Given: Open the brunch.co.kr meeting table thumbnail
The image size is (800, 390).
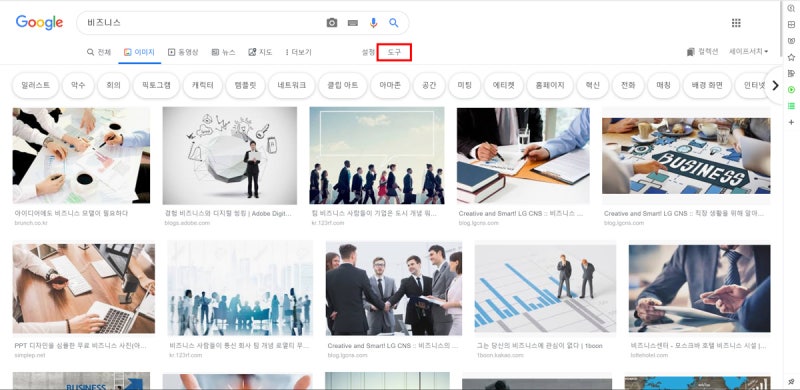Looking at the screenshot, I should [x=81, y=155].
